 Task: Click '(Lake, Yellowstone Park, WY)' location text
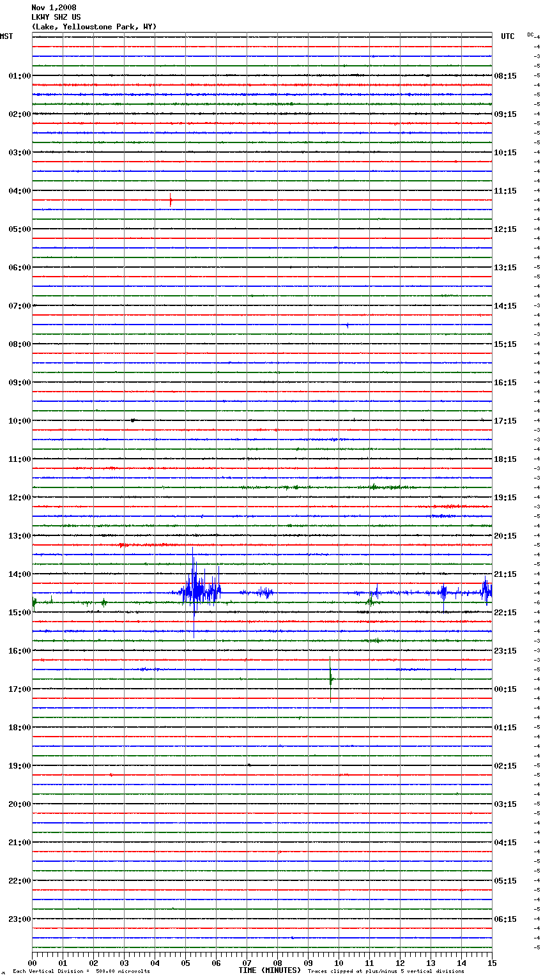coord(94,27)
